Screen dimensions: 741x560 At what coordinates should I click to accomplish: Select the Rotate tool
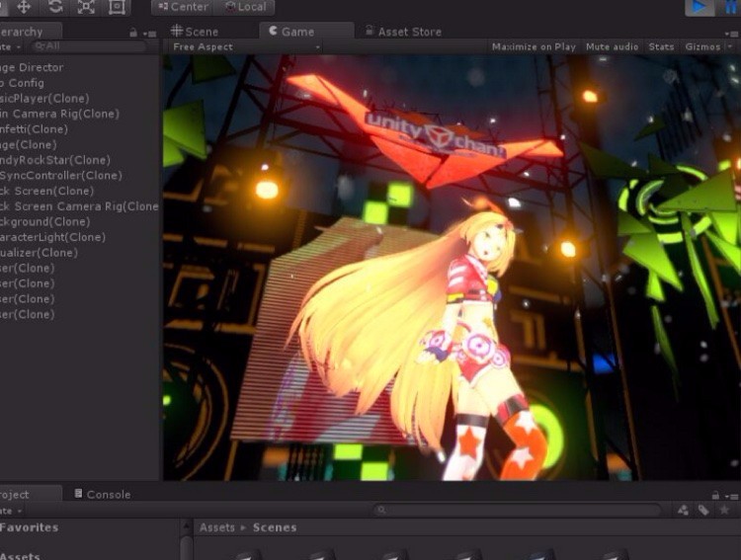(x=54, y=7)
